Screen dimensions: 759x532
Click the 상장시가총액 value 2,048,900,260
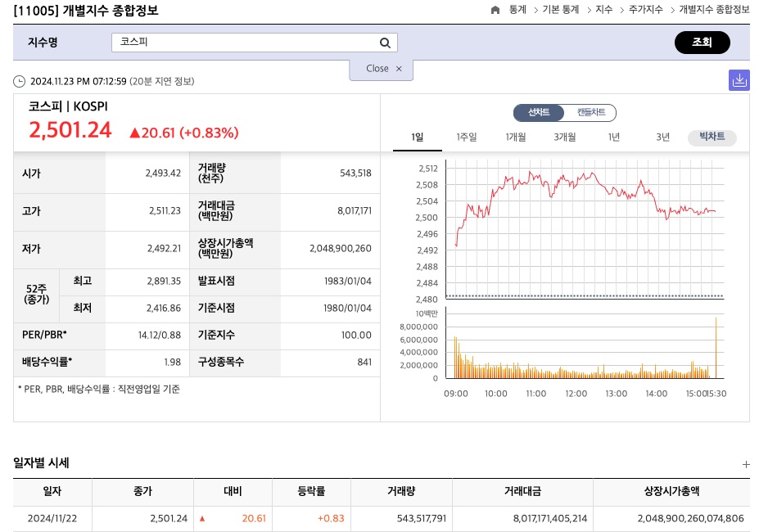click(341, 249)
